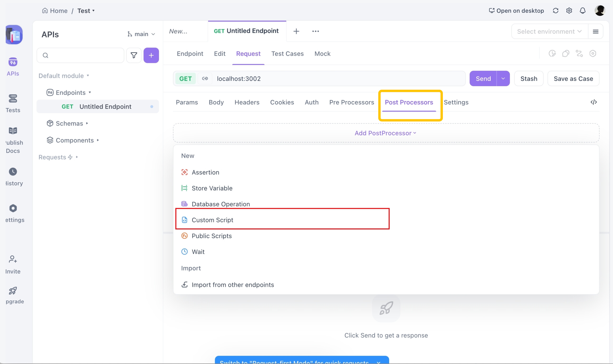The image size is (613, 364).
Task: Open Select environment dropdown
Action: pos(549,31)
